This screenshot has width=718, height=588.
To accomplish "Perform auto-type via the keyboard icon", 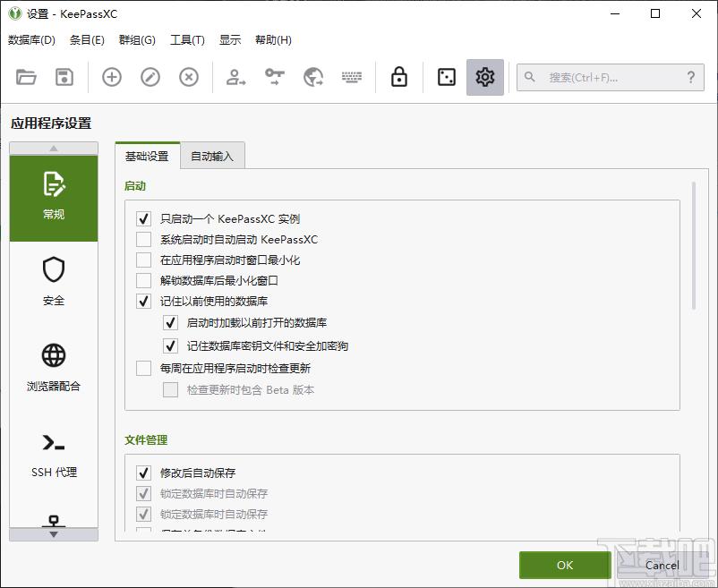I will pyautogui.click(x=352, y=77).
